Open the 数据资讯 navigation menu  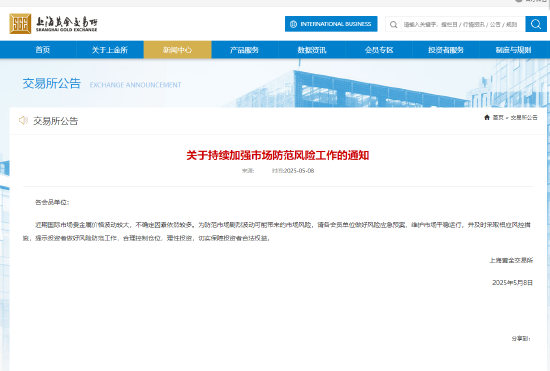tap(312, 50)
